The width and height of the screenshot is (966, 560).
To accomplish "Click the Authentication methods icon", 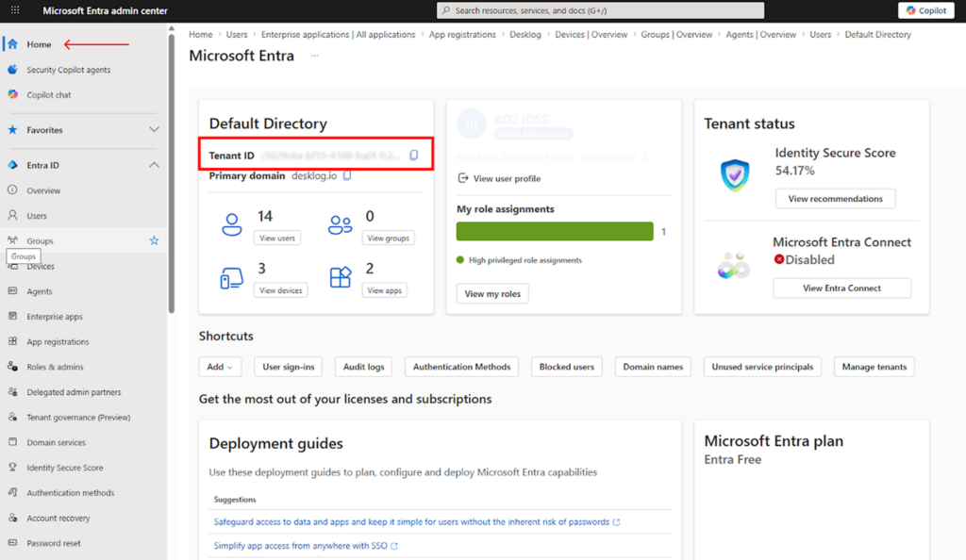I will tap(12, 493).
